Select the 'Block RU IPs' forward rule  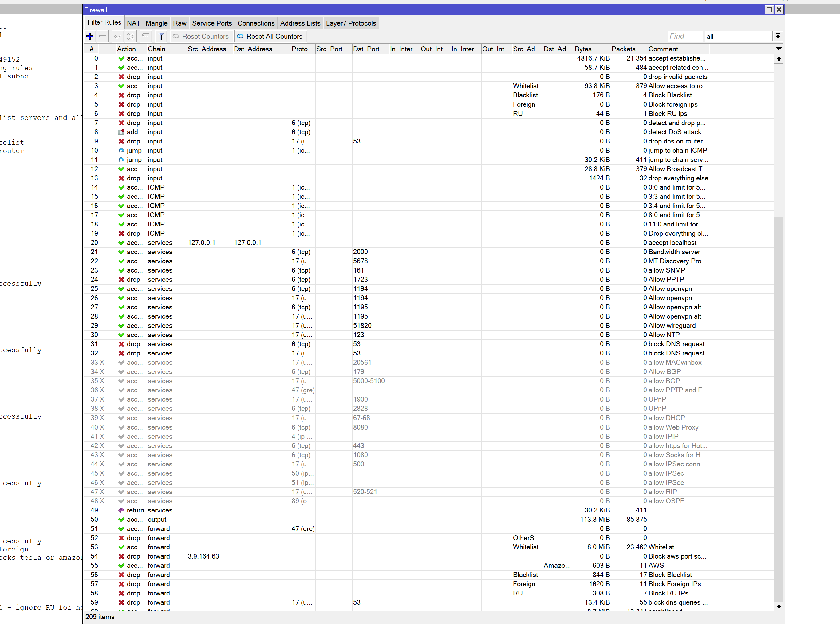click(429, 593)
